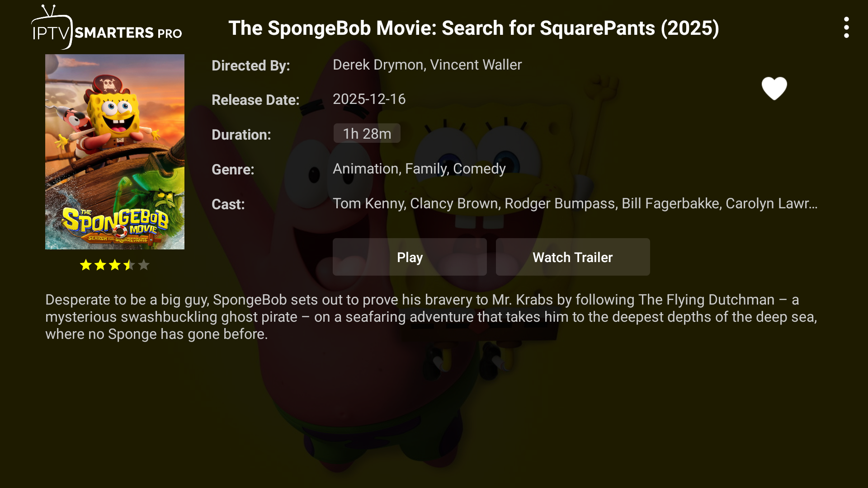868x488 pixels.
Task: Click the Watch Trailer button
Action: 572,257
